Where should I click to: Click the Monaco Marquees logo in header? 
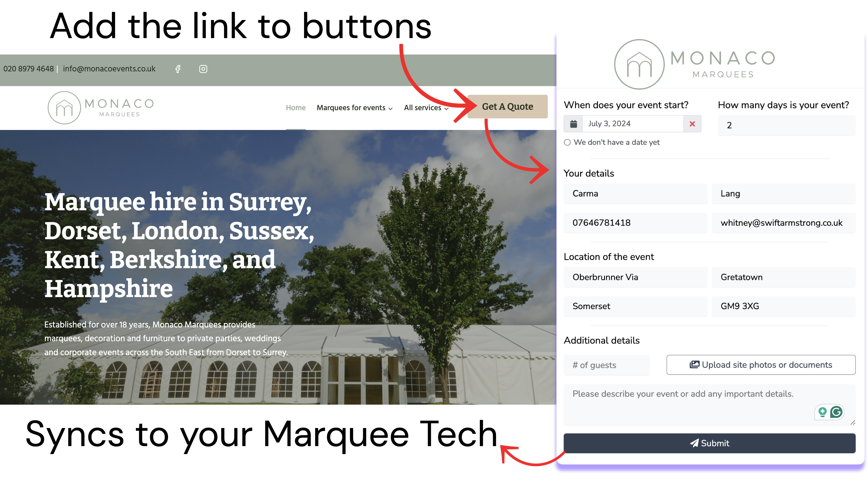tap(101, 108)
